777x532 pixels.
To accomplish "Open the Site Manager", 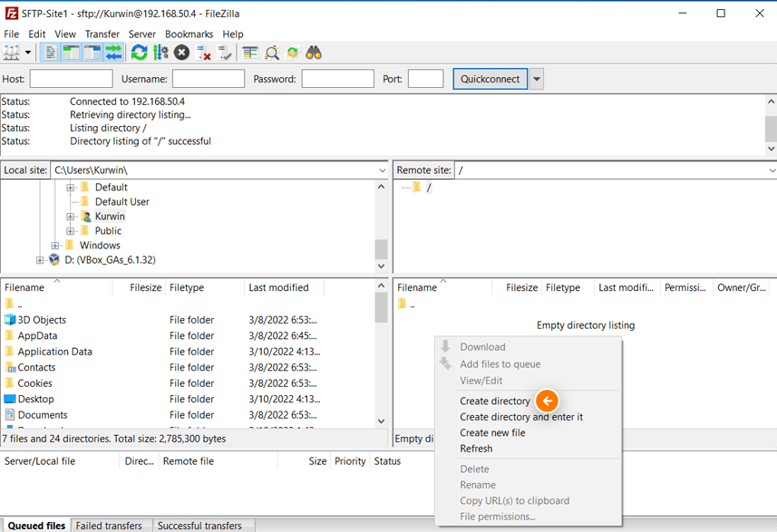I will (x=12, y=52).
